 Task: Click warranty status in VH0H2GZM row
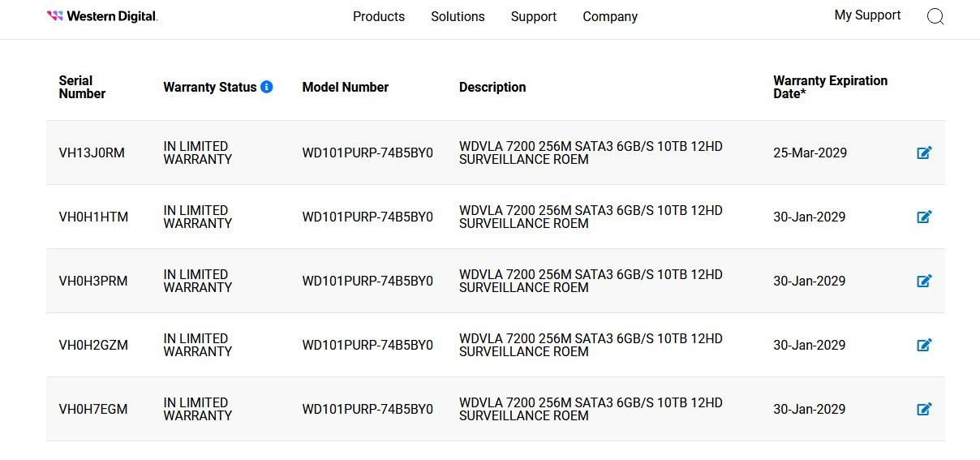[198, 345]
